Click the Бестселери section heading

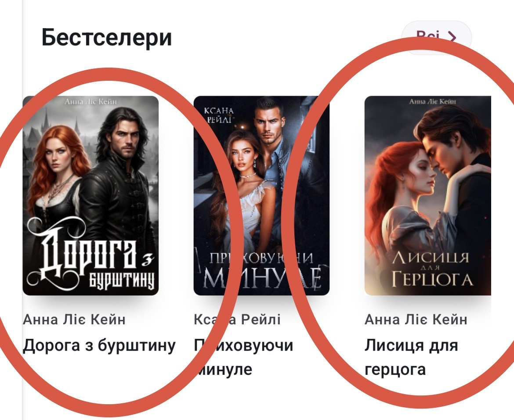(107, 37)
